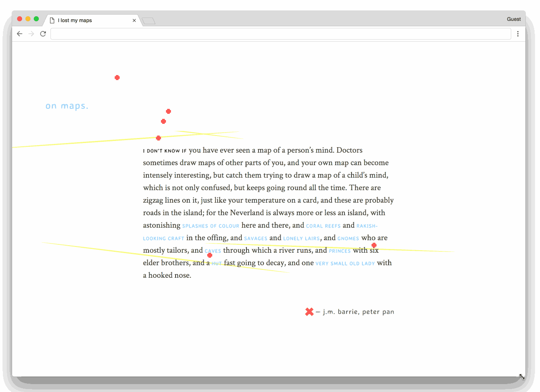This screenshot has height=392, width=540.
Task: Click the 'very small old lady' phrase
Action: 345,264
